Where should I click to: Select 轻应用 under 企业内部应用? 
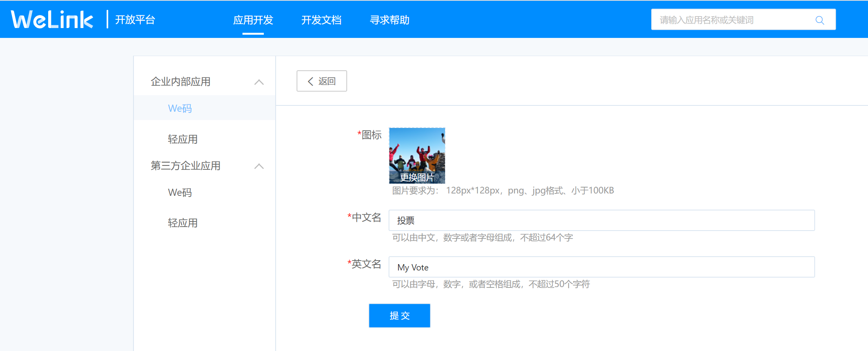[x=182, y=139]
